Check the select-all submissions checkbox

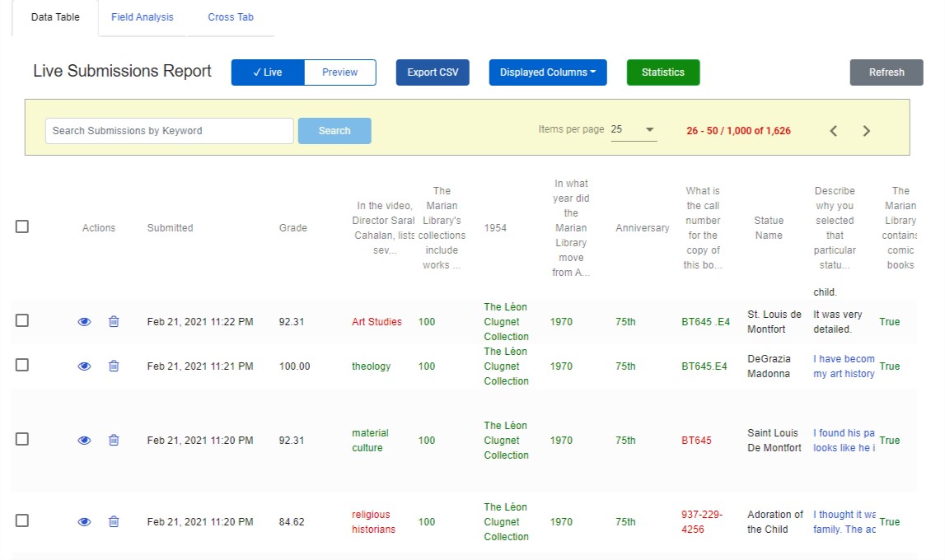click(x=21, y=226)
